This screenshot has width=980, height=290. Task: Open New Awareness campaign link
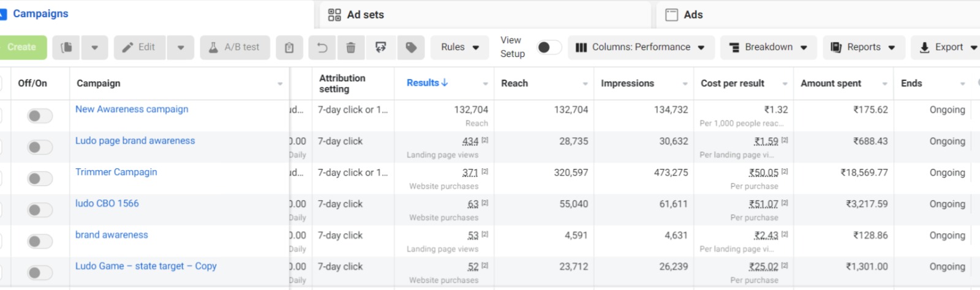pyautogui.click(x=132, y=109)
